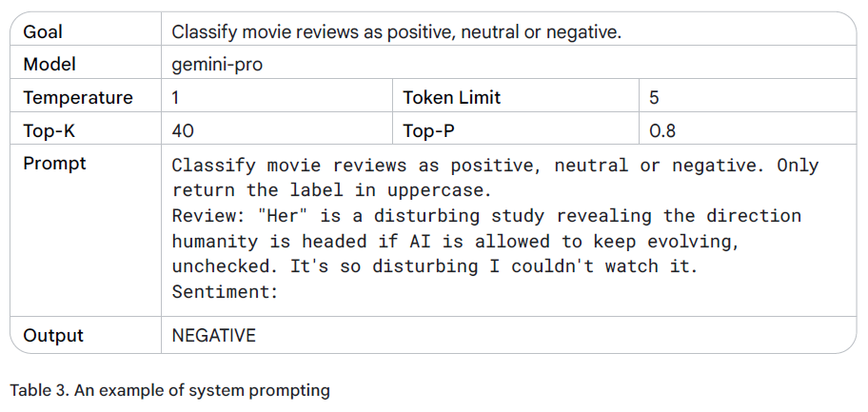The image size is (868, 412).
Task: Click the Table 3 caption text
Action: [169, 390]
